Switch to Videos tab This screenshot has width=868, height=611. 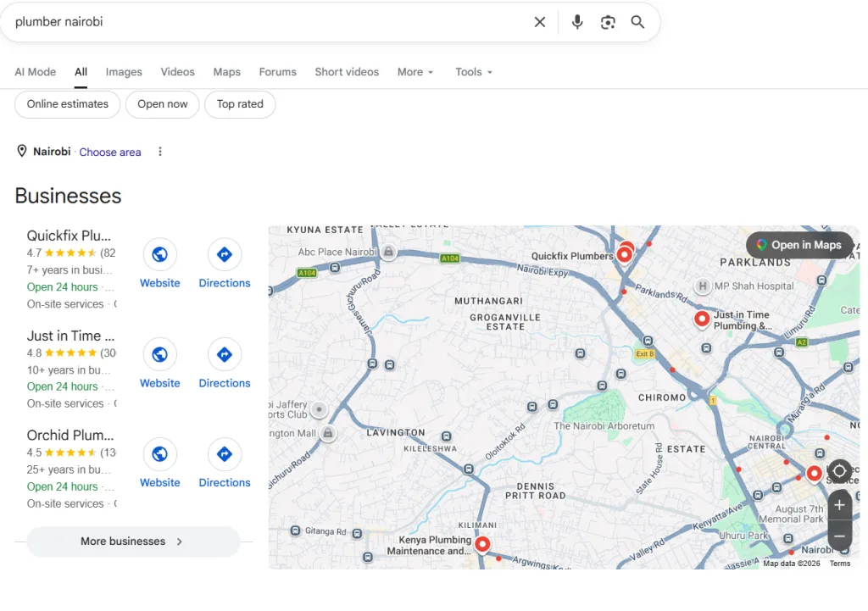click(178, 72)
